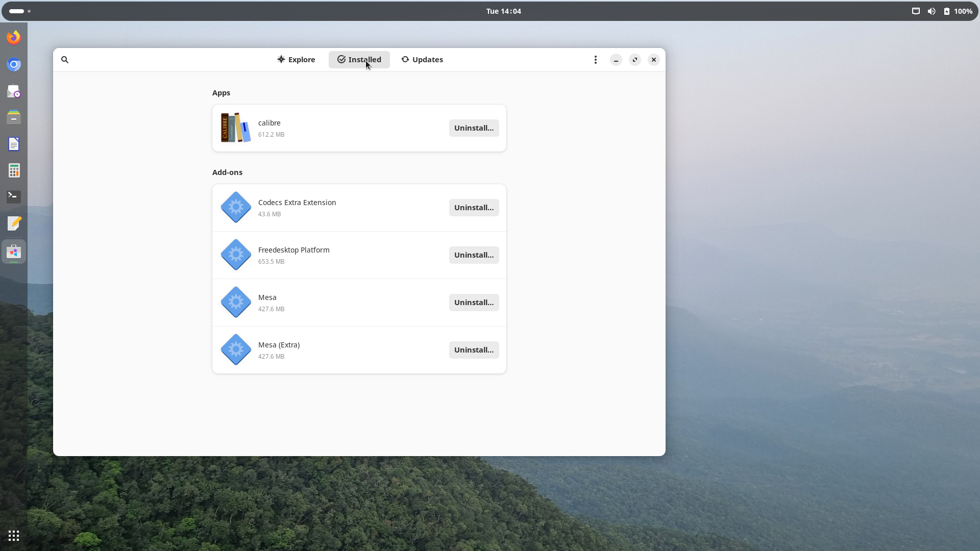
Task: Uninstall Freedesktop Platform add-on
Action: 474,255
